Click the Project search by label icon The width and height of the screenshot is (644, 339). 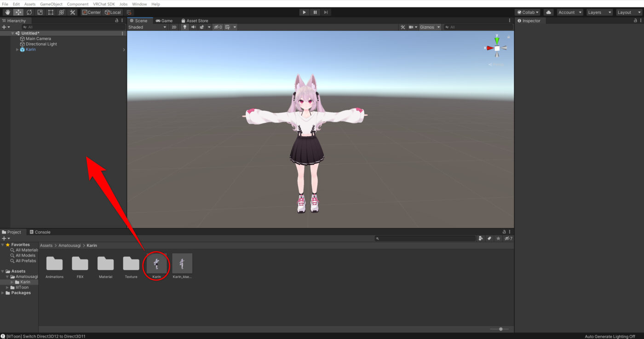coord(489,238)
